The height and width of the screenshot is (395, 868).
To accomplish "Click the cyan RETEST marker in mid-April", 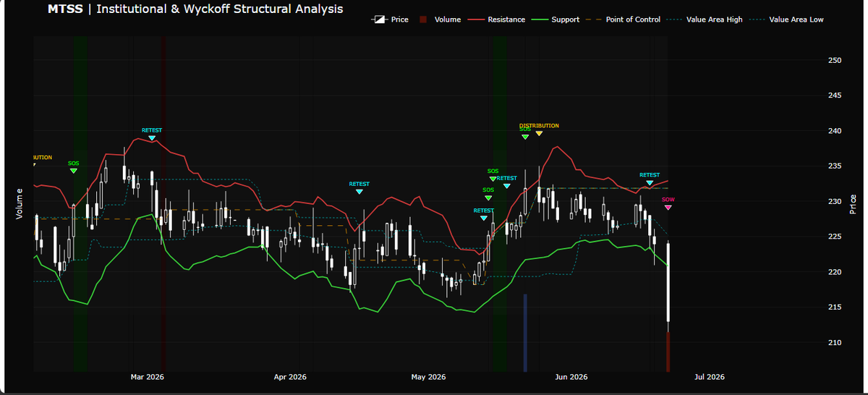I will point(359,191).
